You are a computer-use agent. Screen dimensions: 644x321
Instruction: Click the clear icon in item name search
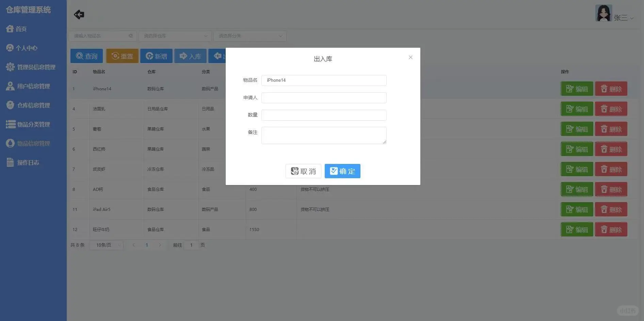point(131,36)
